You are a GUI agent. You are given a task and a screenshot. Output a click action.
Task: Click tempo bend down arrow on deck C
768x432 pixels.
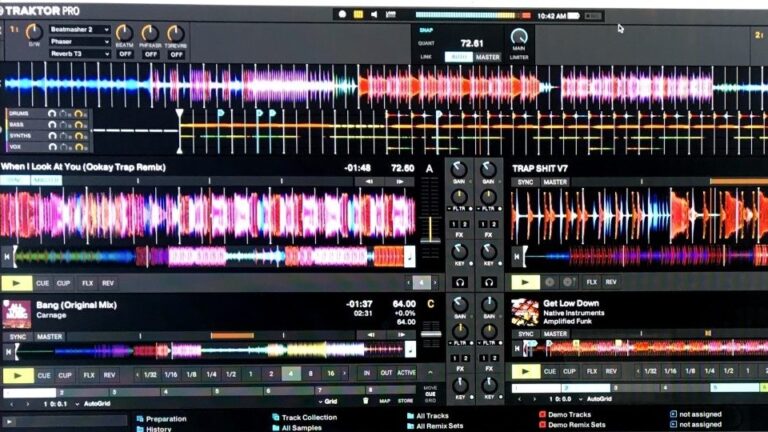371,335
